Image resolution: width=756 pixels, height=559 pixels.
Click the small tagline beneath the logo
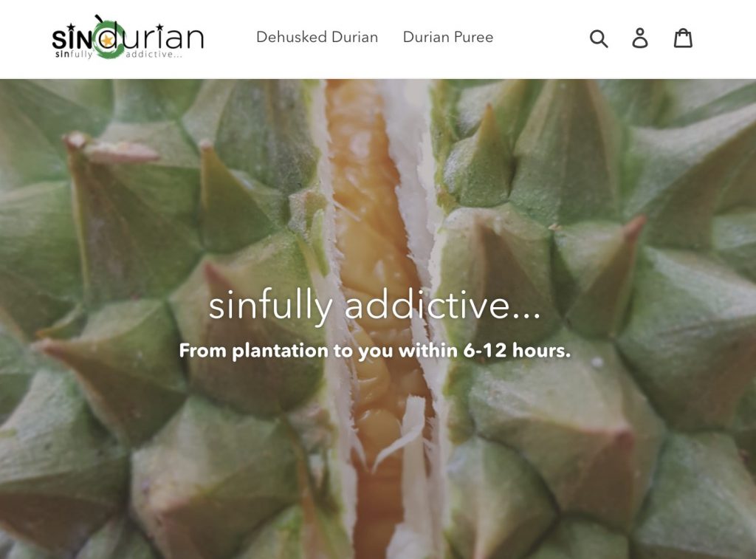coord(119,54)
